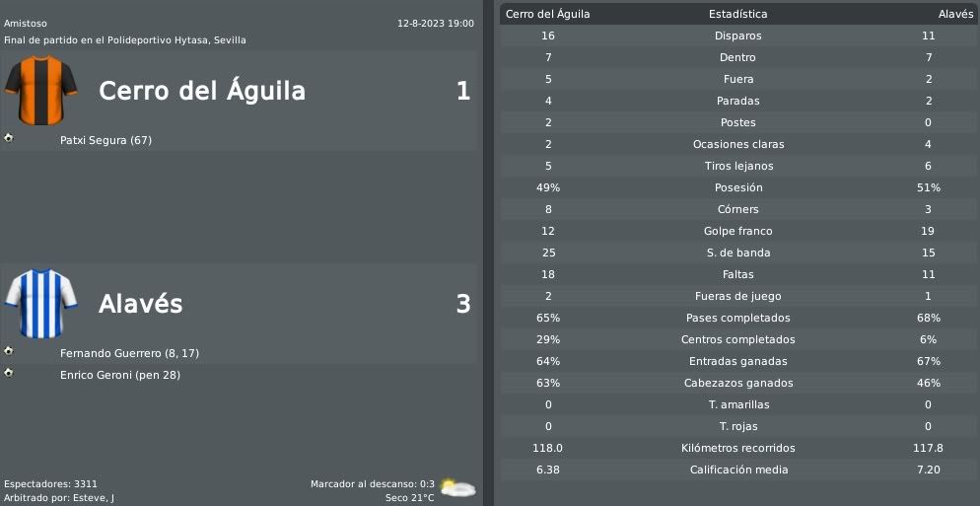This screenshot has height=506, width=980.
Task: Select scorer Patxi Segura (67)
Action: 105,140
